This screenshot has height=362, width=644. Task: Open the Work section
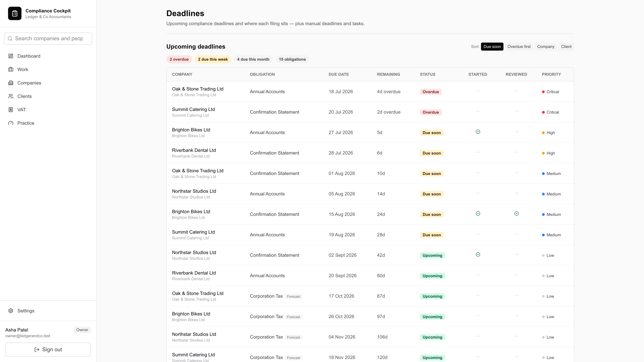pos(48,69)
